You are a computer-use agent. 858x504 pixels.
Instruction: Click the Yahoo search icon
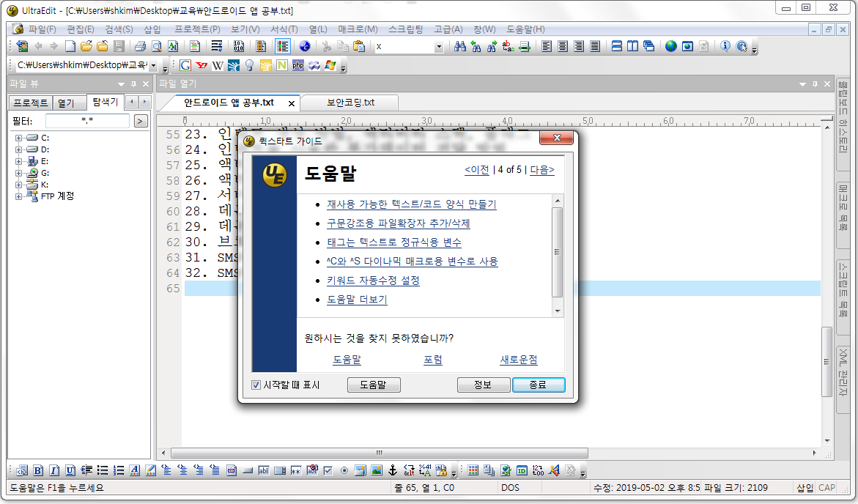201,66
